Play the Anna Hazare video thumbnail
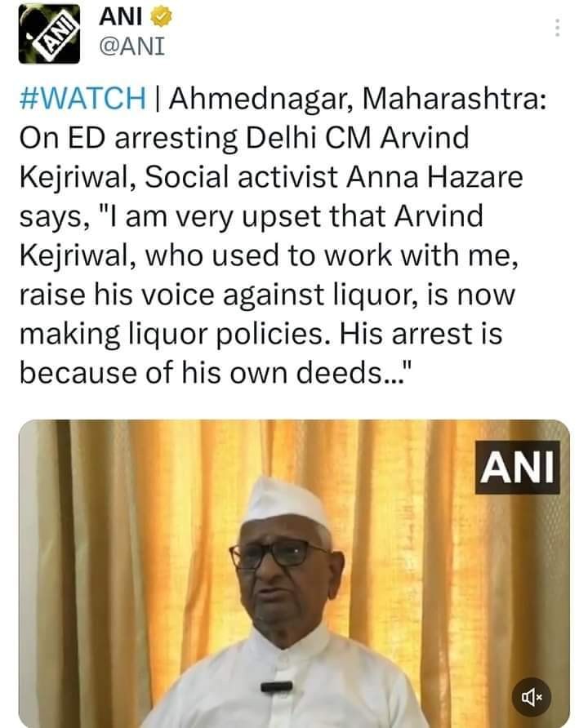Screen dimensions: 588x728 pos(294,573)
